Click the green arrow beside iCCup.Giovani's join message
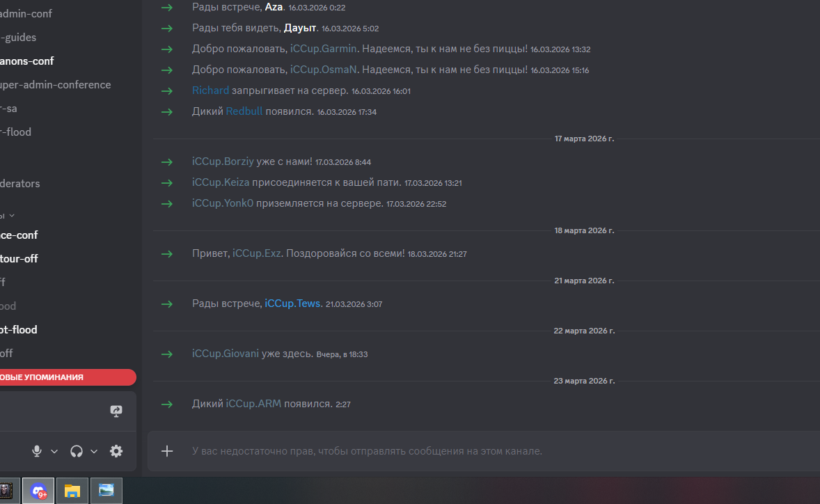 coord(167,354)
